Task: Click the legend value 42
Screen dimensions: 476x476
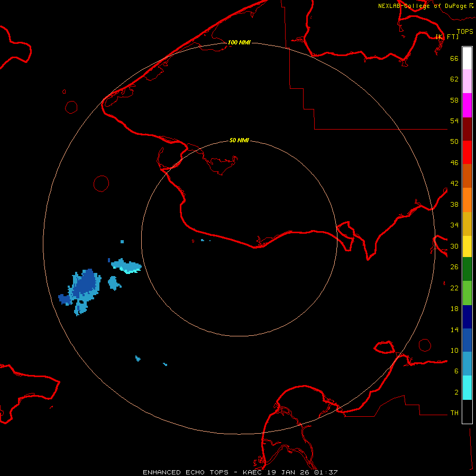Action: coord(454,184)
